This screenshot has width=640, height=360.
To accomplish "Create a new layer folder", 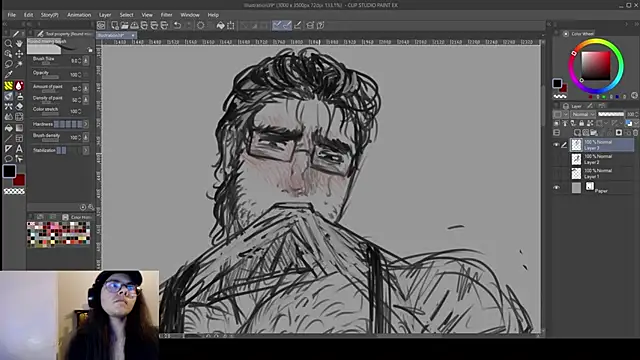I will [594, 133].
